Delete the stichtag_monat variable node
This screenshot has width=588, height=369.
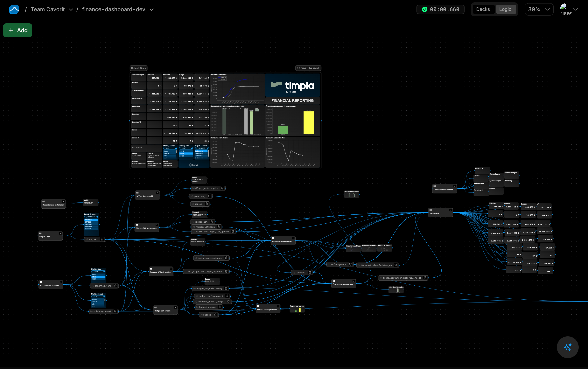pos(115,311)
